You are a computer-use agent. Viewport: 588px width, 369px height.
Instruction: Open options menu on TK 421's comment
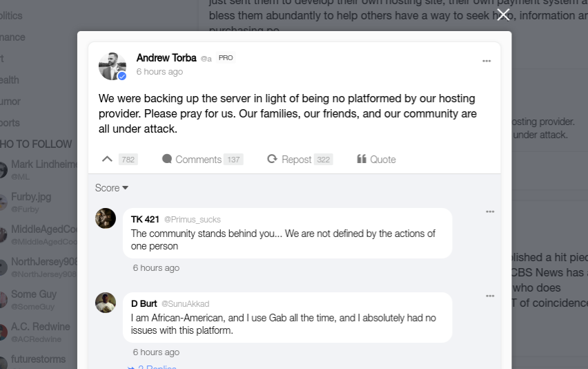pyautogui.click(x=490, y=211)
